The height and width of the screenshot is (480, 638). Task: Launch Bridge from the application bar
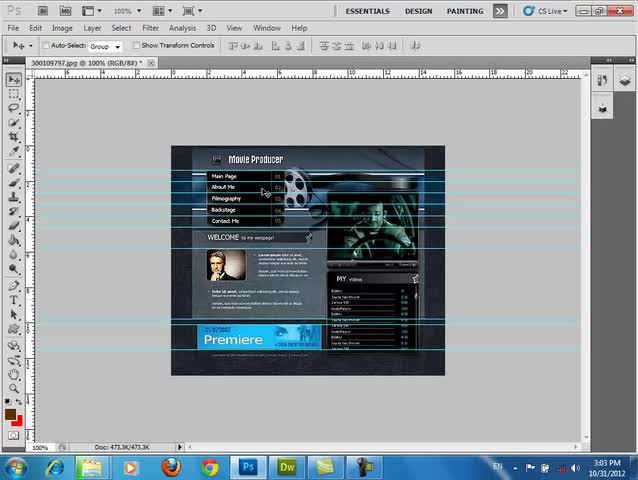[41, 11]
